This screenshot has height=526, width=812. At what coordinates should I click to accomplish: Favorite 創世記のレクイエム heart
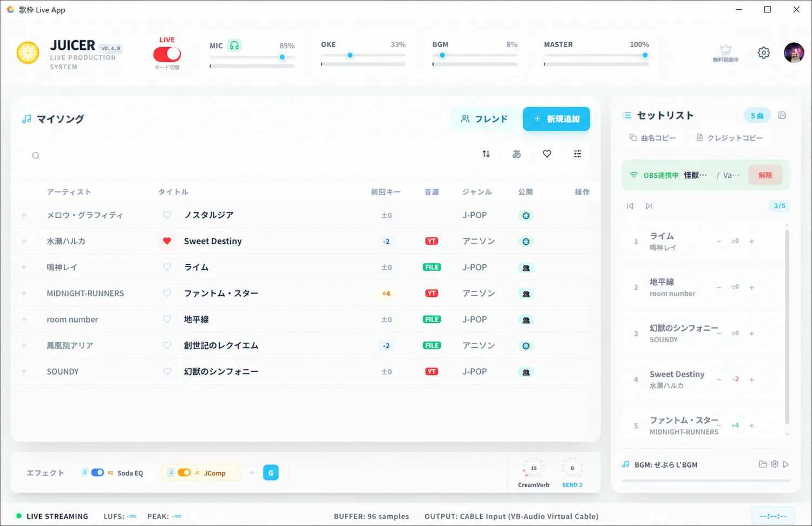point(167,345)
